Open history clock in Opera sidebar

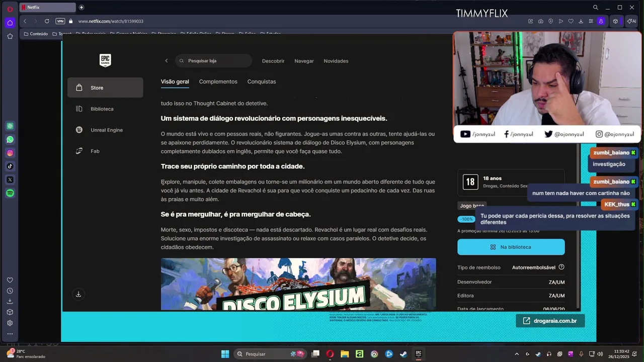pyautogui.click(x=10, y=291)
